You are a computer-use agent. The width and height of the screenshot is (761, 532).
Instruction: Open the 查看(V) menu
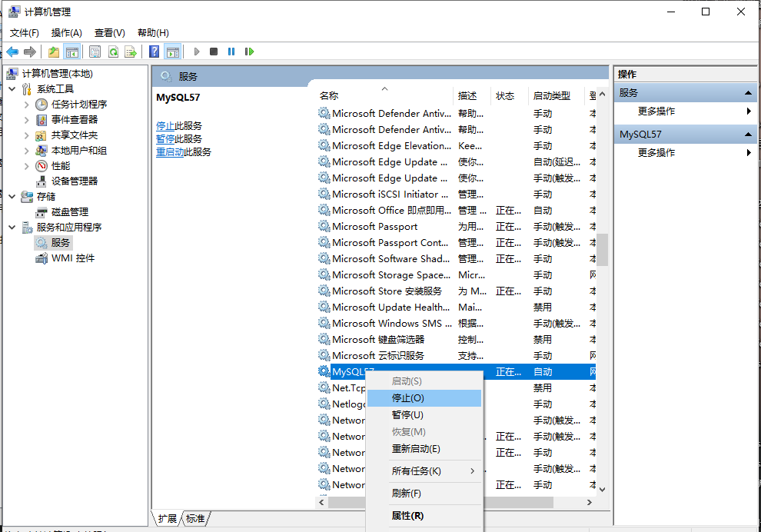tap(110, 33)
